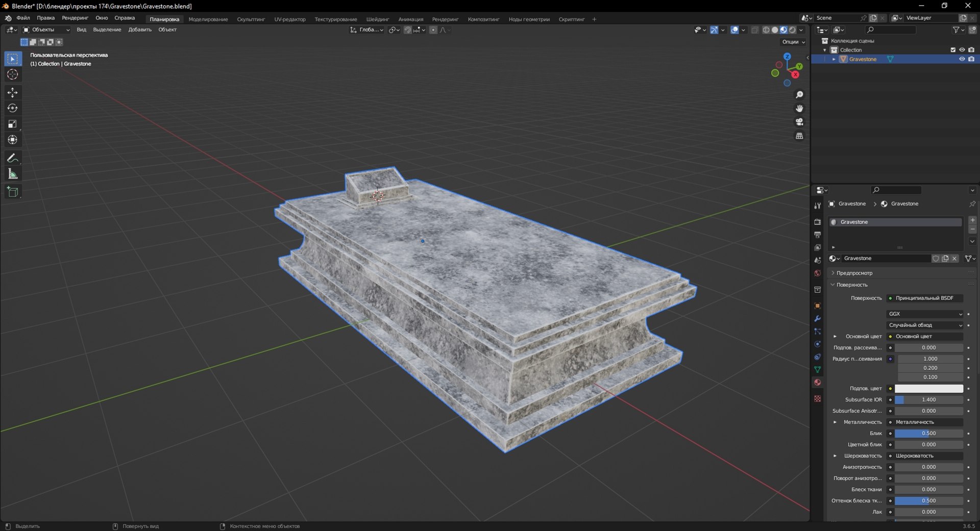The width and height of the screenshot is (980, 531).
Task: Click the zoom magnifier icon in the viewport
Action: [799, 95]
